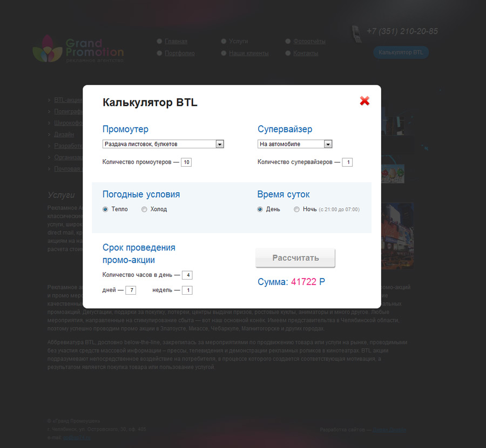
Task: Click the phone icon beside the number
Action: [356, 34]
